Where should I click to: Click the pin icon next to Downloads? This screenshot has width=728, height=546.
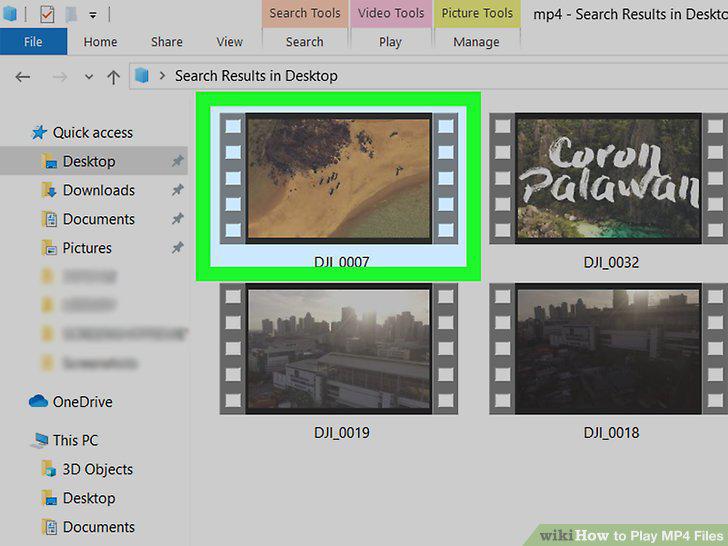(x=177, y=190)
